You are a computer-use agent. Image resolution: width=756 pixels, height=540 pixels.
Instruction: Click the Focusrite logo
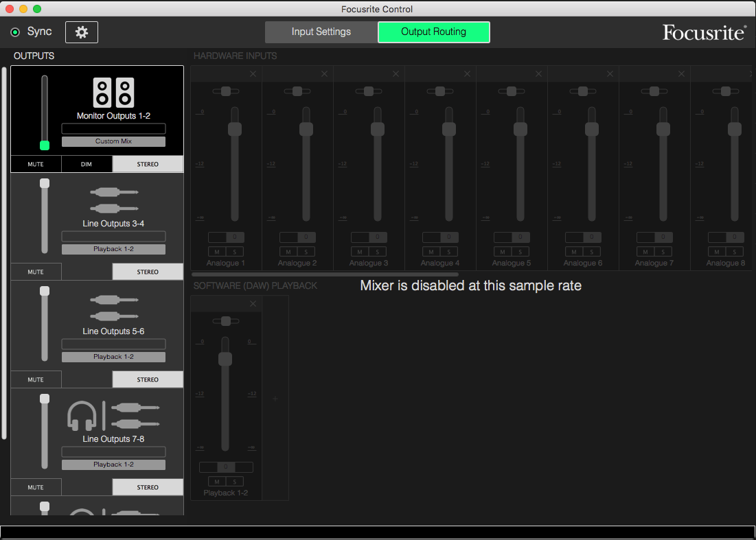click(704, 32)
